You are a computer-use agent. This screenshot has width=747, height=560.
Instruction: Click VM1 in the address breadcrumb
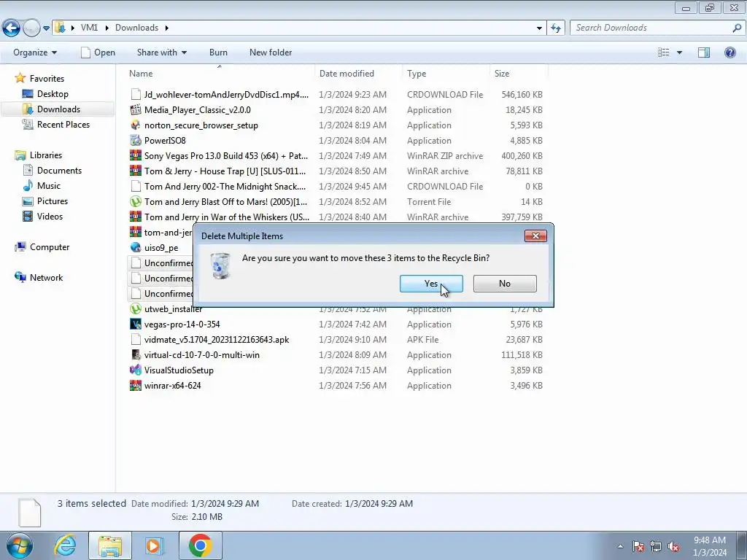(89, 28)
